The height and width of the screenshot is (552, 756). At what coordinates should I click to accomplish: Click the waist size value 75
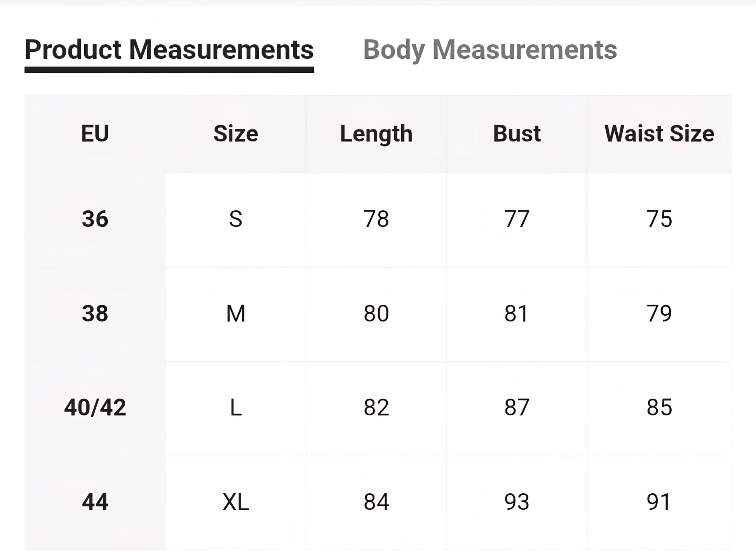[659, 219]
